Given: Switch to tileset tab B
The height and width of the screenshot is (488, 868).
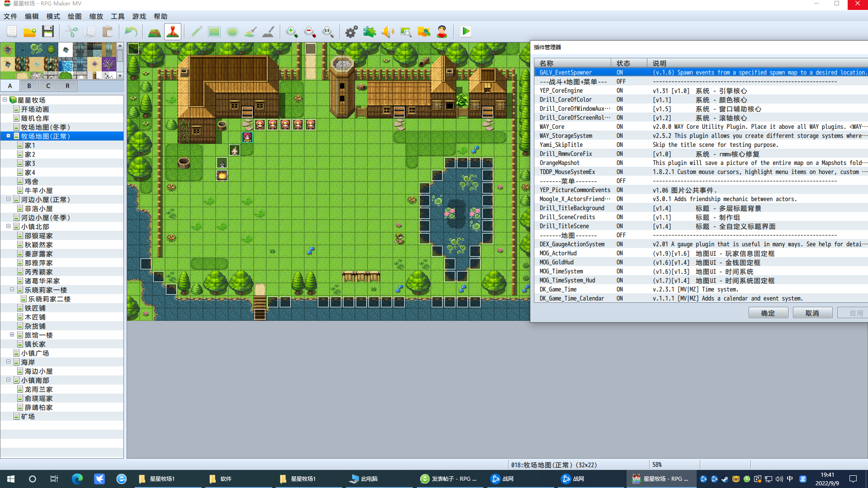Looking at the screenshot, I should pyautogui.click(x=29, y=86).
